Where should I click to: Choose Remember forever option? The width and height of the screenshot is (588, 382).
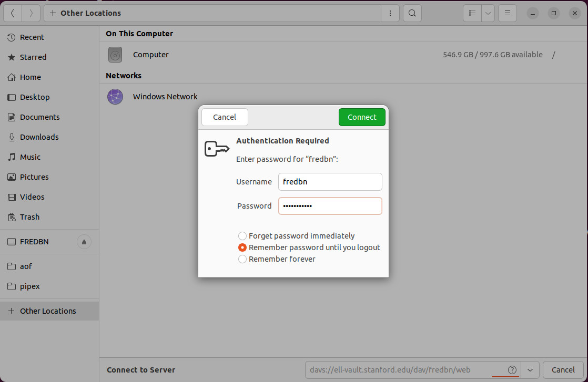tap(242, 259)
